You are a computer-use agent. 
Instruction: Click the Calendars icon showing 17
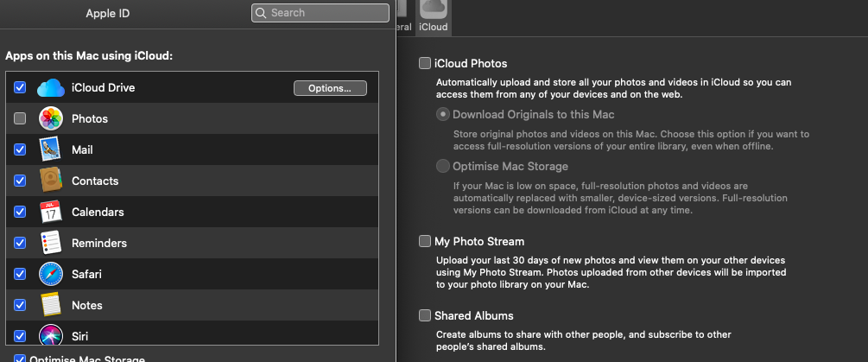[51, 212]
